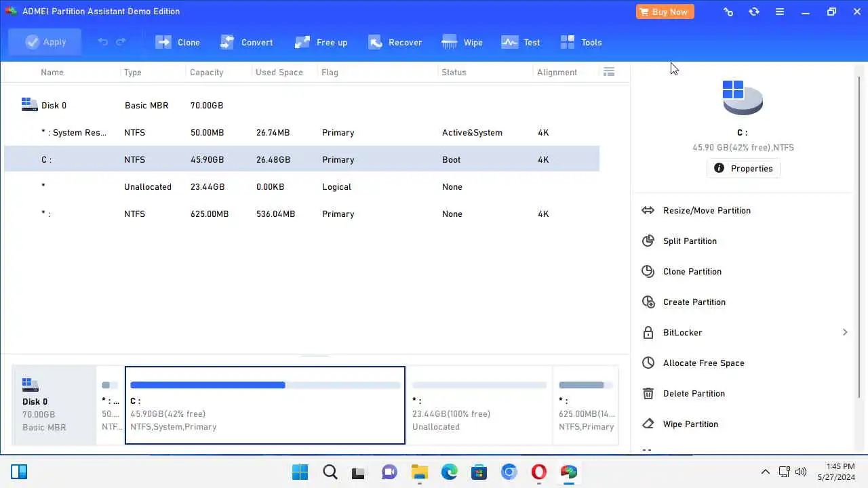The width and height of the screenshot is (868, 488).
Task: Choose Split Partition
Action: click(x=690, y=241)
